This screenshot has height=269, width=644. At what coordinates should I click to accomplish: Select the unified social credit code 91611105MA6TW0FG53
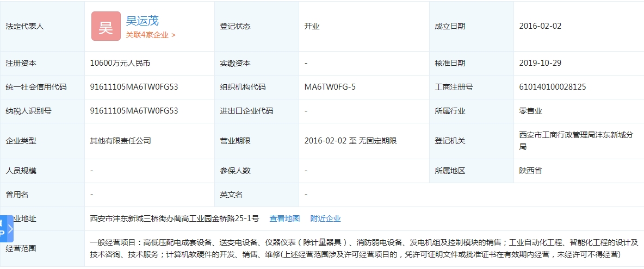pos(134,87)
